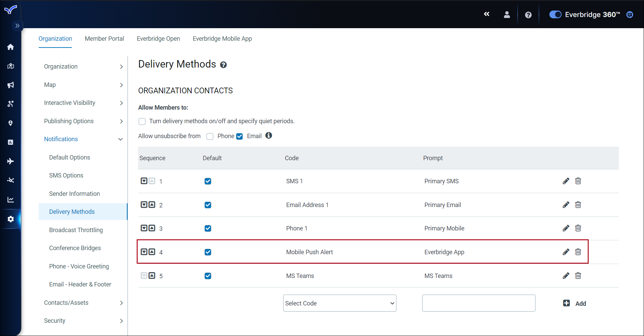644x336 pixels.
Task: Open the user profile icon
Action: [x=507, y=15]
